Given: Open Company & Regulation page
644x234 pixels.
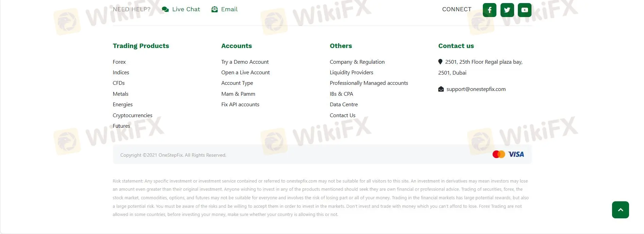Looking at the screenshot, I should [357, 62].
